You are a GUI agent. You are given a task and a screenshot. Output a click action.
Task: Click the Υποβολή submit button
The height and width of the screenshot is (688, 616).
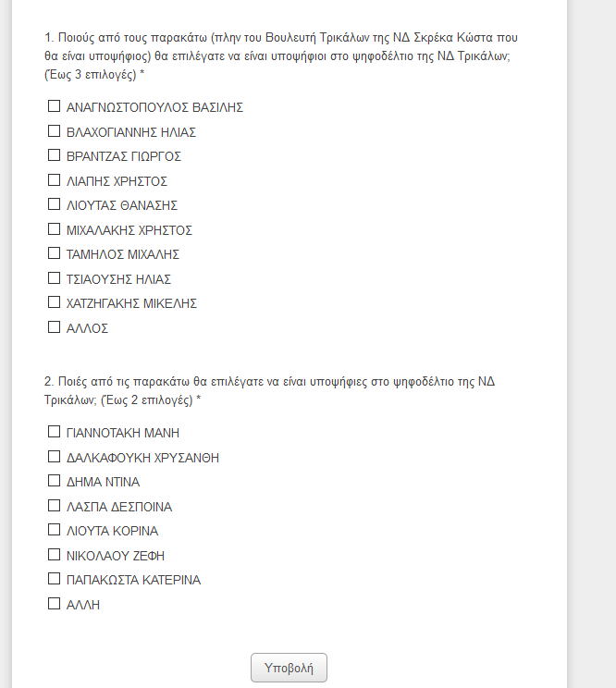tap(289, 668)
